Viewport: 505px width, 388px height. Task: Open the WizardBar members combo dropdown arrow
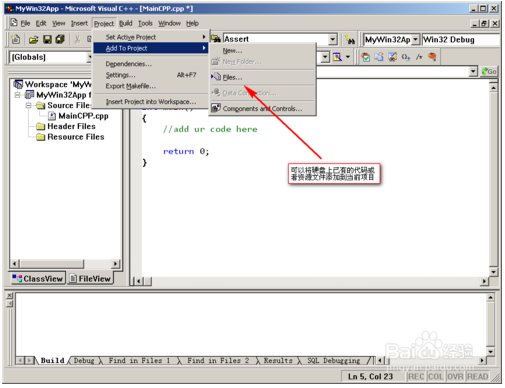point(325,57)
